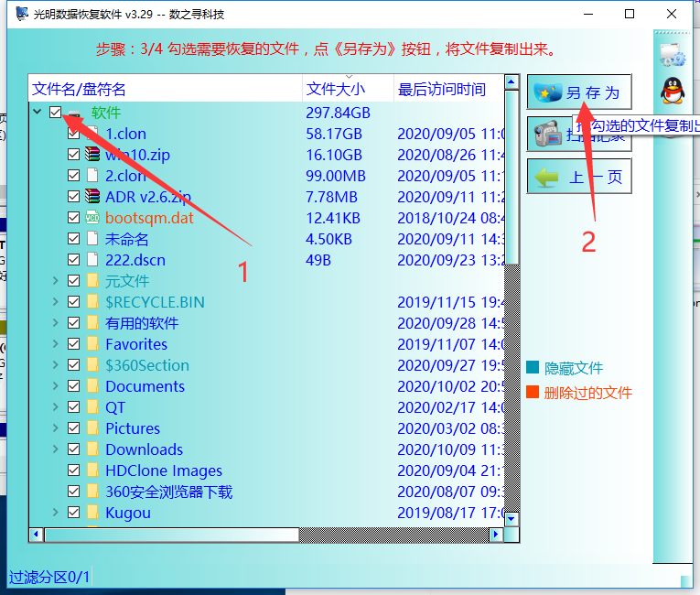The width and height of the screenshot is (700, 595).
Task: Click the VCD icon of bootsqm.dat
Action: [x=92, y=218]
